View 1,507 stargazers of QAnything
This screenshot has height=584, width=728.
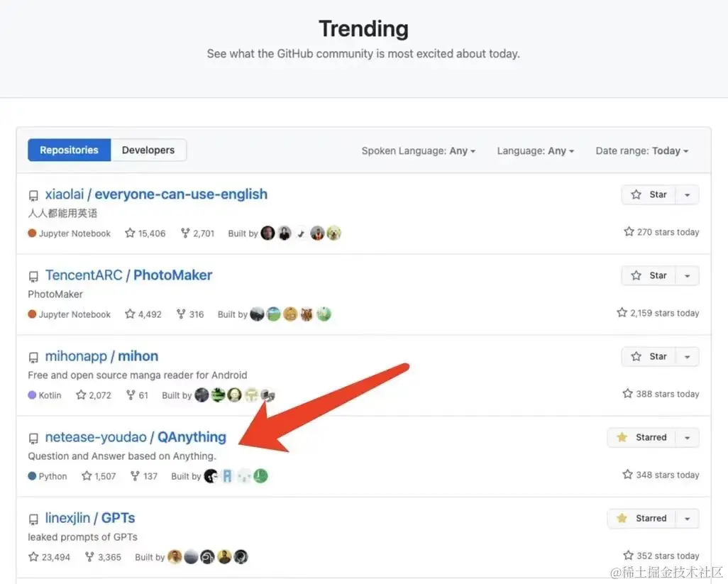click(x=99, y=476)
